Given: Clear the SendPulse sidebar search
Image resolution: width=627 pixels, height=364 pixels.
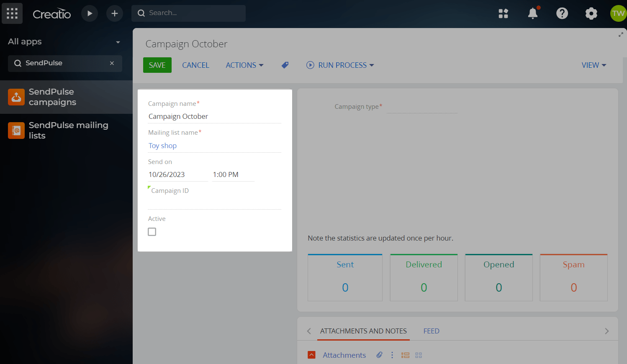Looking at the screenshot, I should tap(112, 63).
